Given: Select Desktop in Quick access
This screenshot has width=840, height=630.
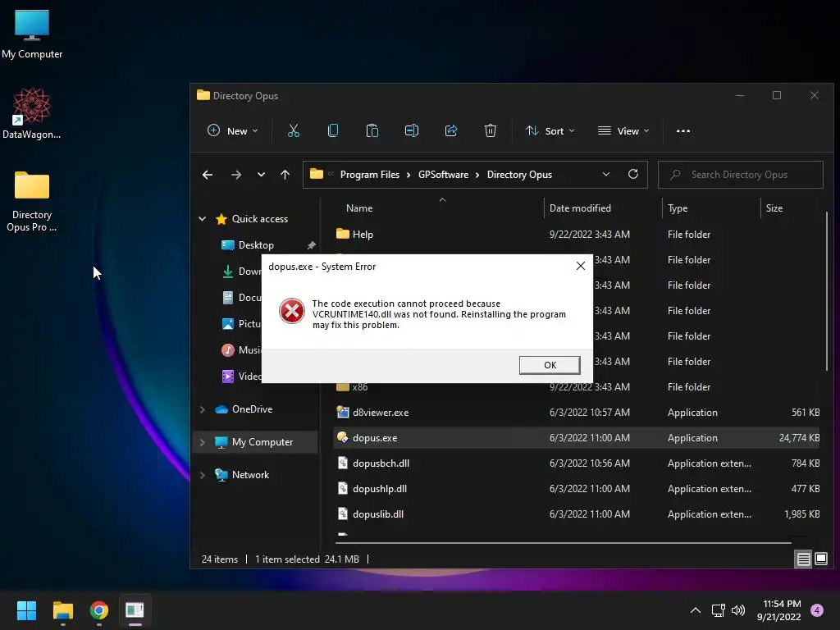Looking at the screenshot, I should [256, 244].
